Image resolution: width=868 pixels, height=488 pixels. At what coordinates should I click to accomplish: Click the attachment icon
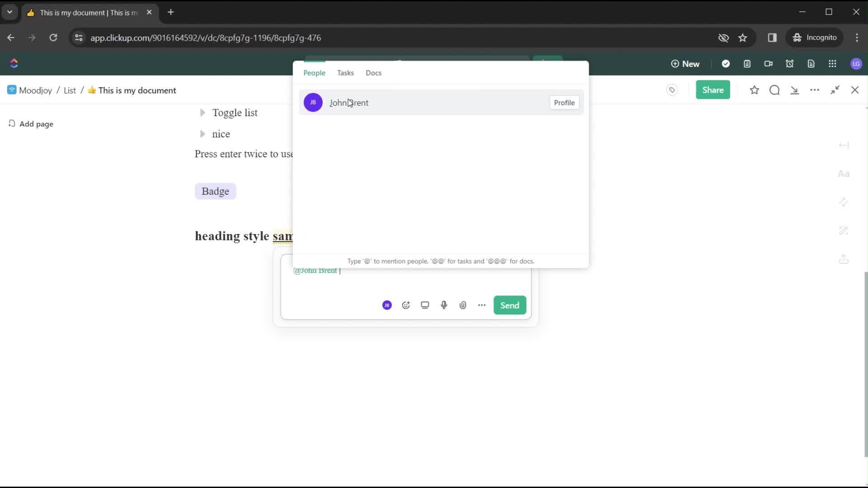(464, 305)
